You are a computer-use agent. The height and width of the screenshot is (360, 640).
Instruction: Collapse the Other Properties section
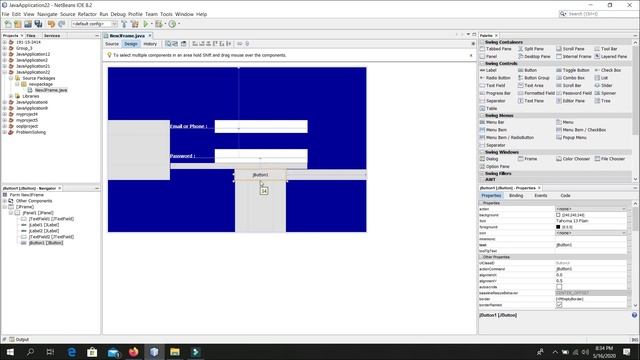(481, 257)
